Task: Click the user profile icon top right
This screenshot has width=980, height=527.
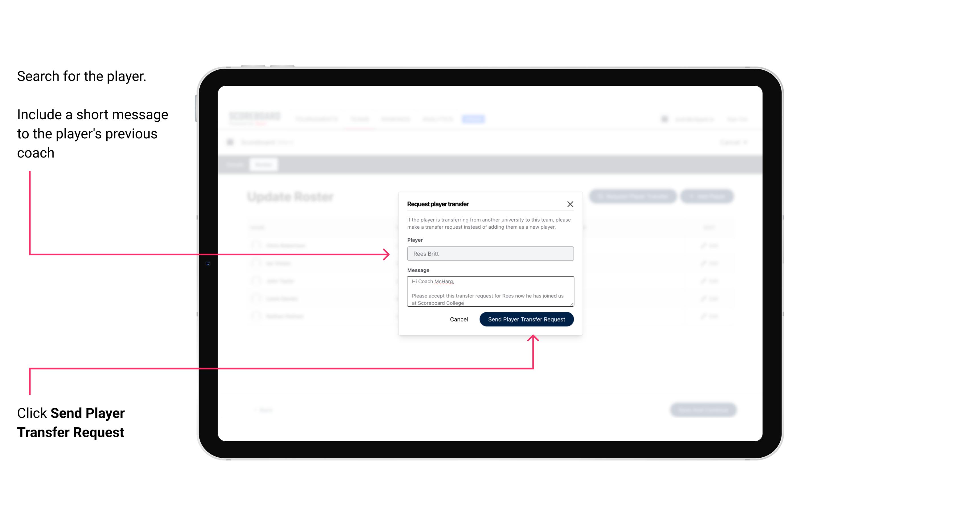Action: tap(664, 119)
